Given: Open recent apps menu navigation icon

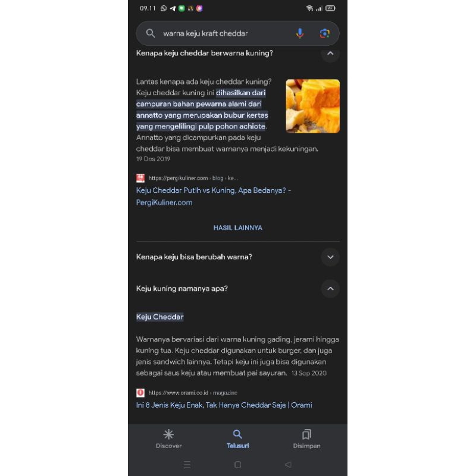Looking at the screenshot, I should 187,465.
